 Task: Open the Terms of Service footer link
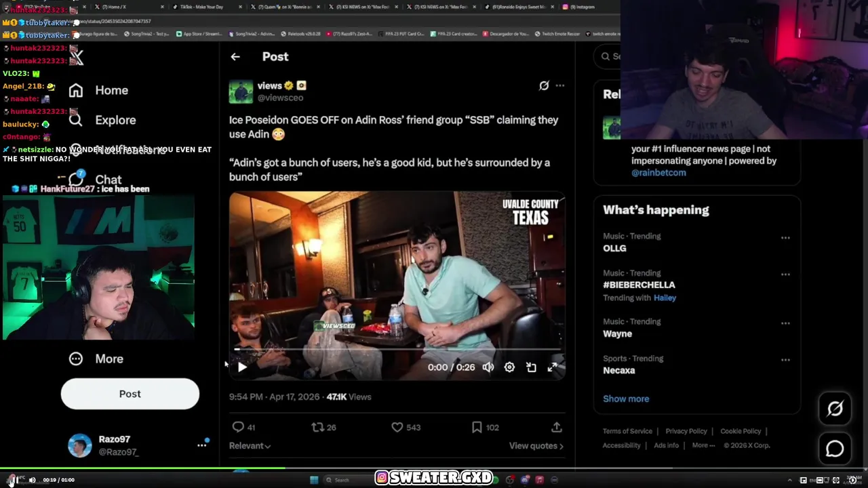[x=627, y=431]
